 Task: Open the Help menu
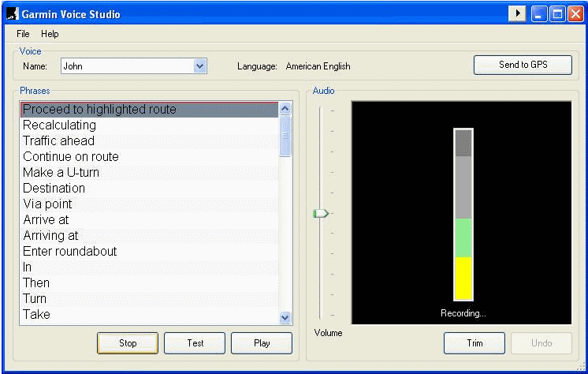[50, 34]
